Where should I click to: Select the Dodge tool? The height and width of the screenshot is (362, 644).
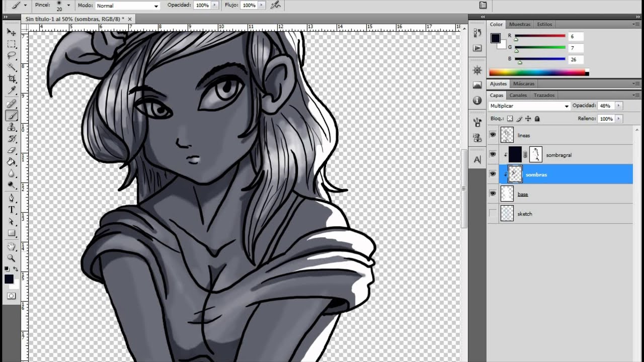click(11, 185)
